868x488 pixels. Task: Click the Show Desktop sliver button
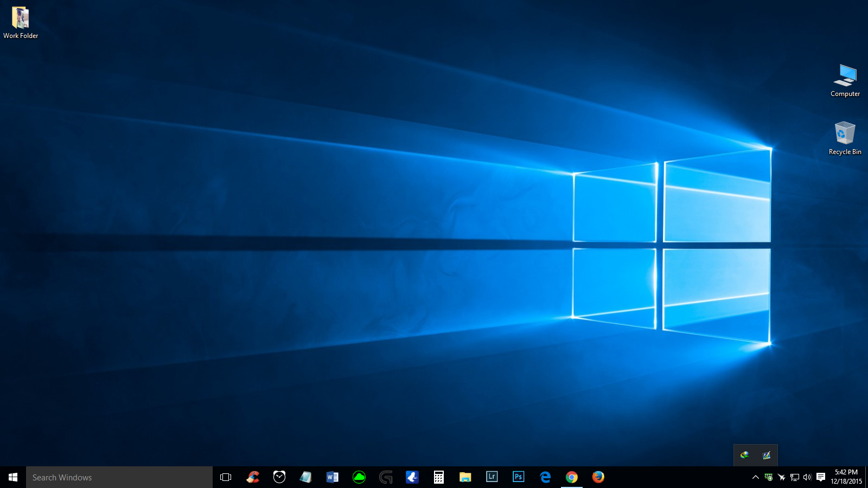(866, 477)
